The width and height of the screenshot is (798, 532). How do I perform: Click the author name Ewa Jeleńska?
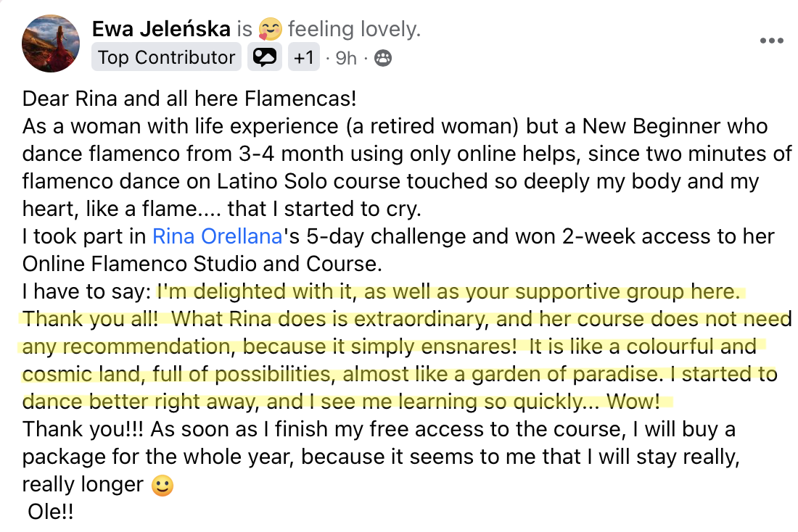point(161,29)
